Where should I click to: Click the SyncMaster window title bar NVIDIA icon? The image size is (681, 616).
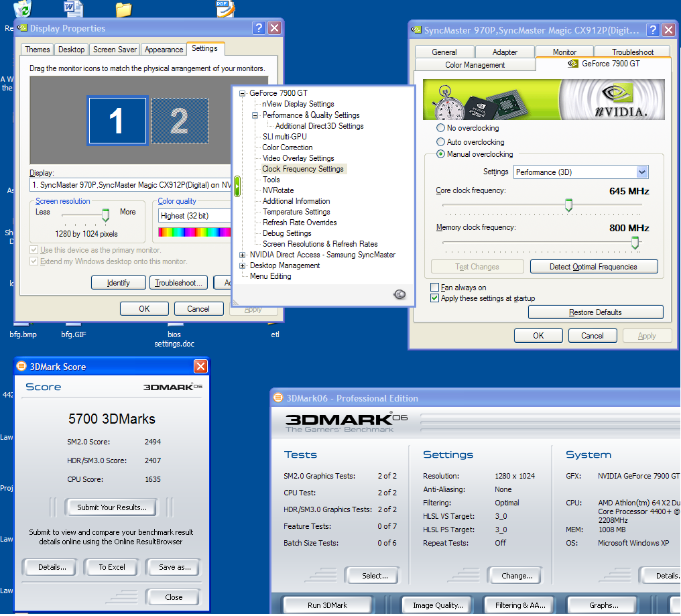(416, 30)
